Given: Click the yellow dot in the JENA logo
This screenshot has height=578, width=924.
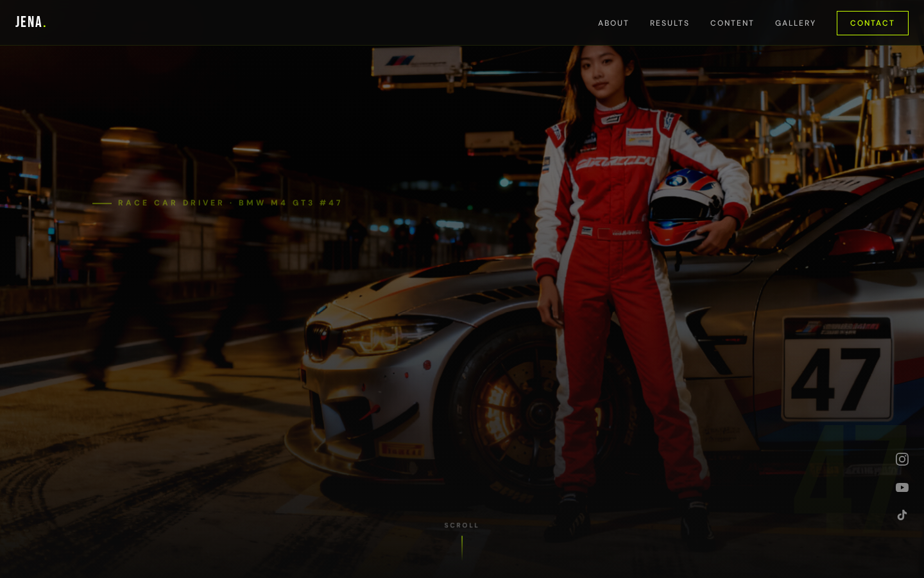Looking at the screenshot, I should point(44,24).
